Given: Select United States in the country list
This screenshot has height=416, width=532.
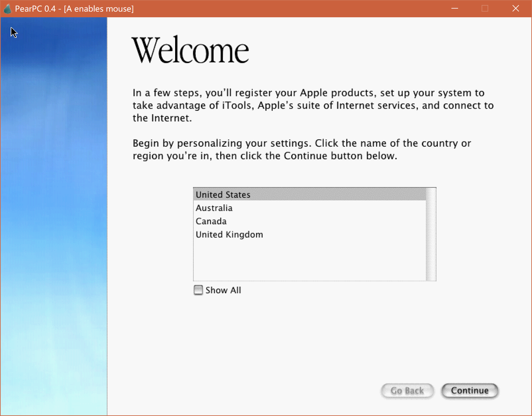Looking at the screenshot, I should pyautogui.click(x=223, y=195).
